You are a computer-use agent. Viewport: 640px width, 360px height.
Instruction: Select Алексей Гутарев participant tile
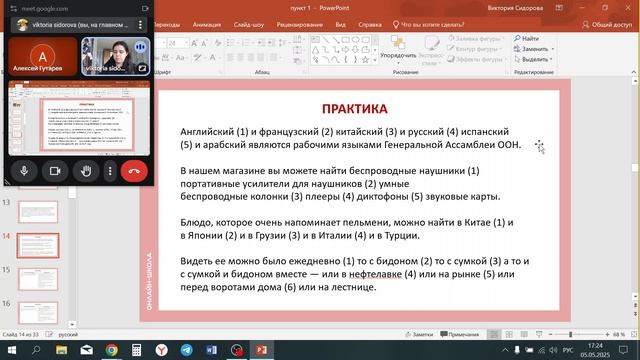(x=42, y=56)
